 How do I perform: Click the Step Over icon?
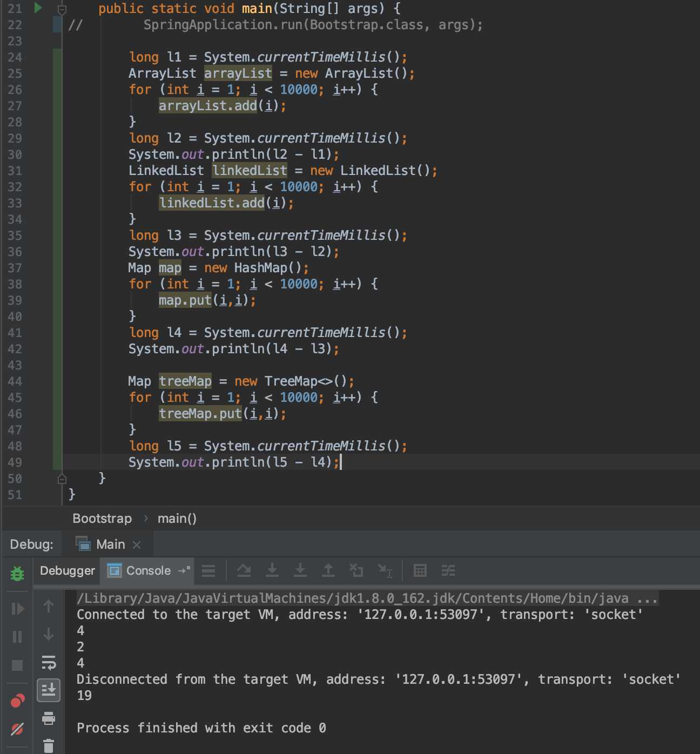pos(244,570)
